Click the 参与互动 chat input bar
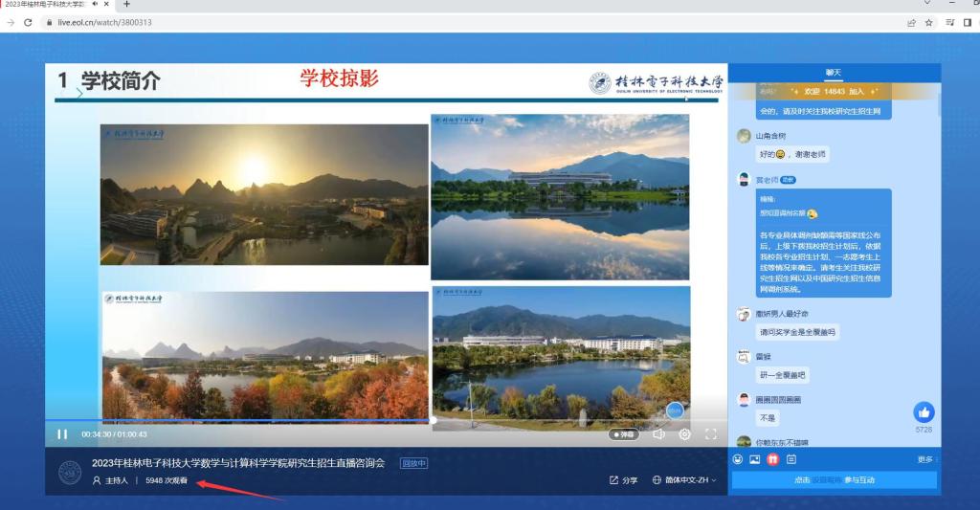The height and width of the screenshot is (510, 980). (x=834, y=479)
